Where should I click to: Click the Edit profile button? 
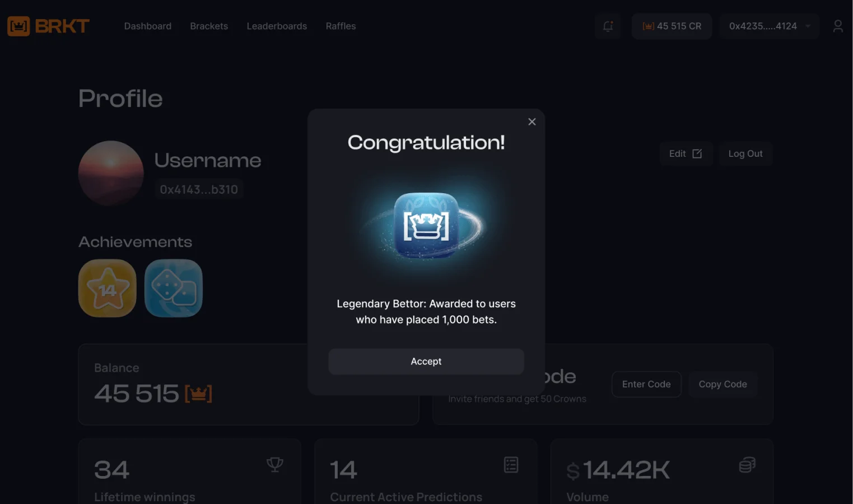click(x=686, y=153)
